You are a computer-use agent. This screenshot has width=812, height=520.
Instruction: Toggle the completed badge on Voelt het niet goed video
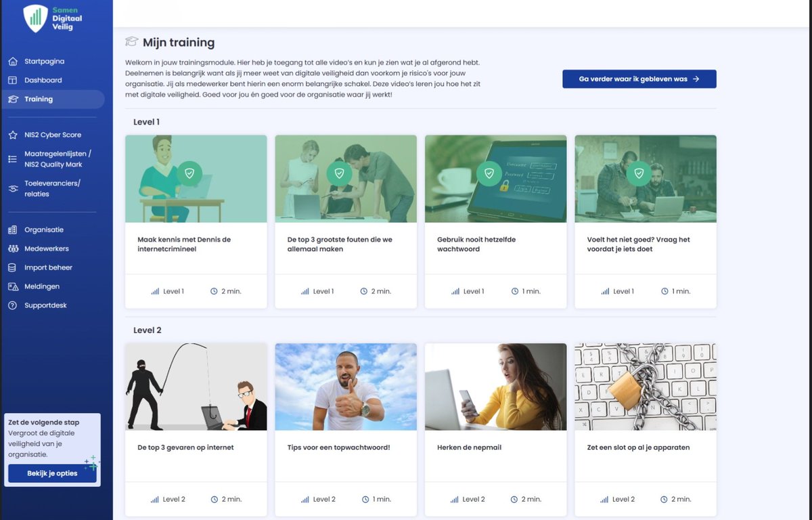pyautogui.click(x=639, y=173)
